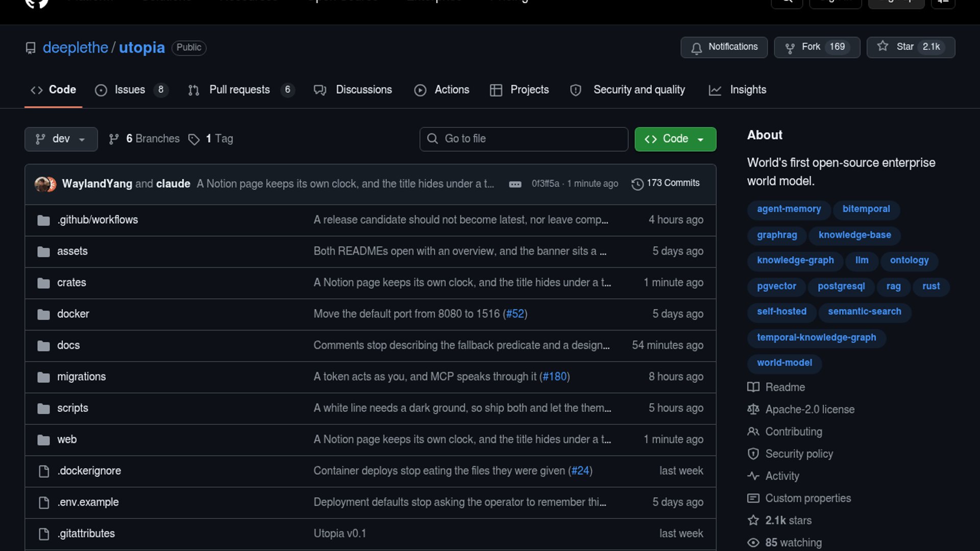The width and height of the screenshot is (980, 551).
Task: Open pull request #24 link
Action: 580,471
